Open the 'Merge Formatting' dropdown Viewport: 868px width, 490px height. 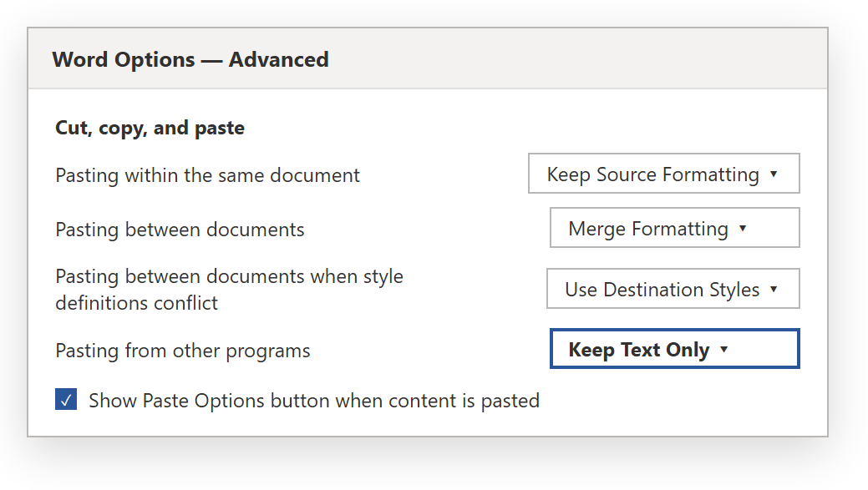point(675,228)
